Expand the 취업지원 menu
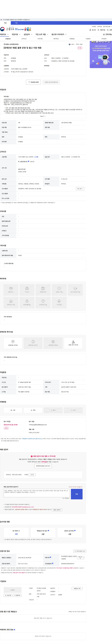The height and width of the screenshot is (644, 112). click(16, 35)
